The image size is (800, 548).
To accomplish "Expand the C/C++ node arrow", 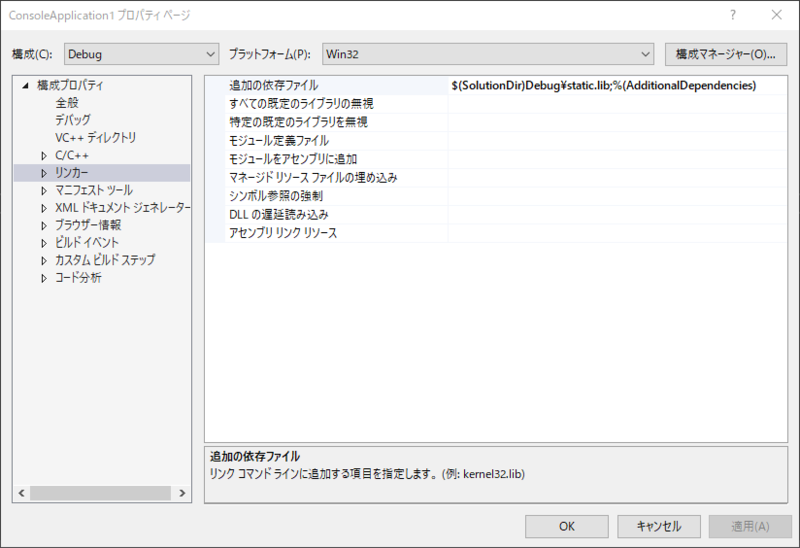I will [x=44, y=156].
